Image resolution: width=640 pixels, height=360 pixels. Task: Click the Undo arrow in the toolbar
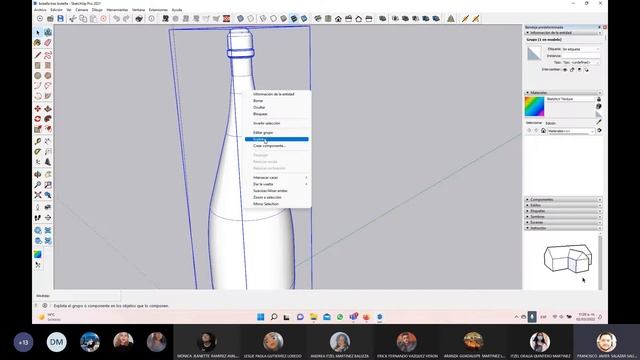tap(116, 18)
